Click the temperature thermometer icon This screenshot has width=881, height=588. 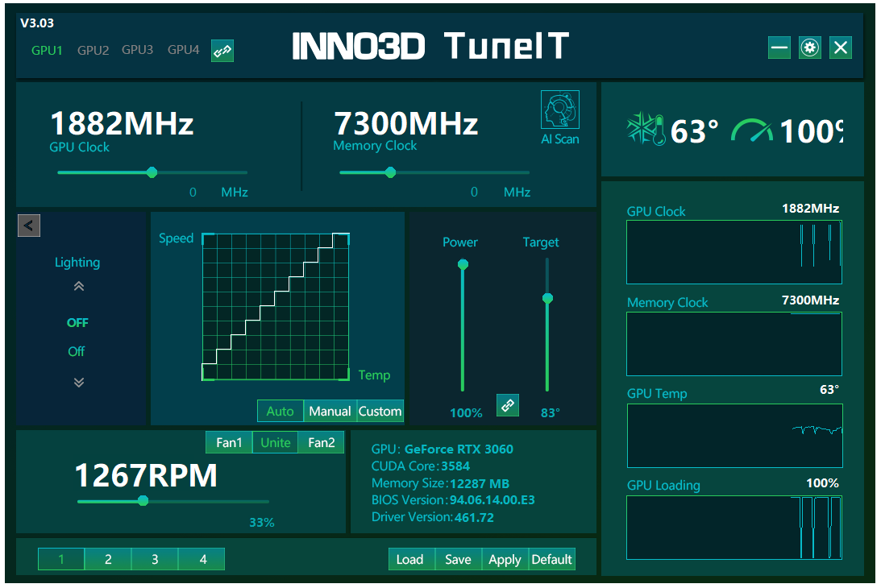(646, 129)
